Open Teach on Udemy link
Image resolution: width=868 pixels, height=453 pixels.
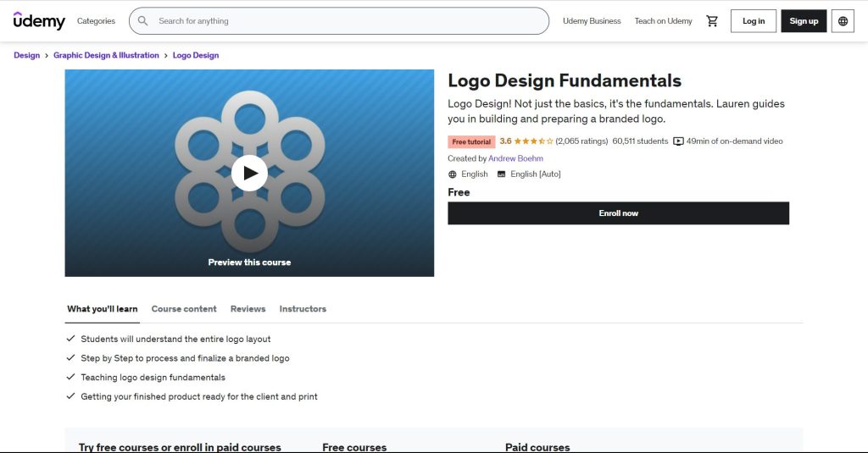663,21
